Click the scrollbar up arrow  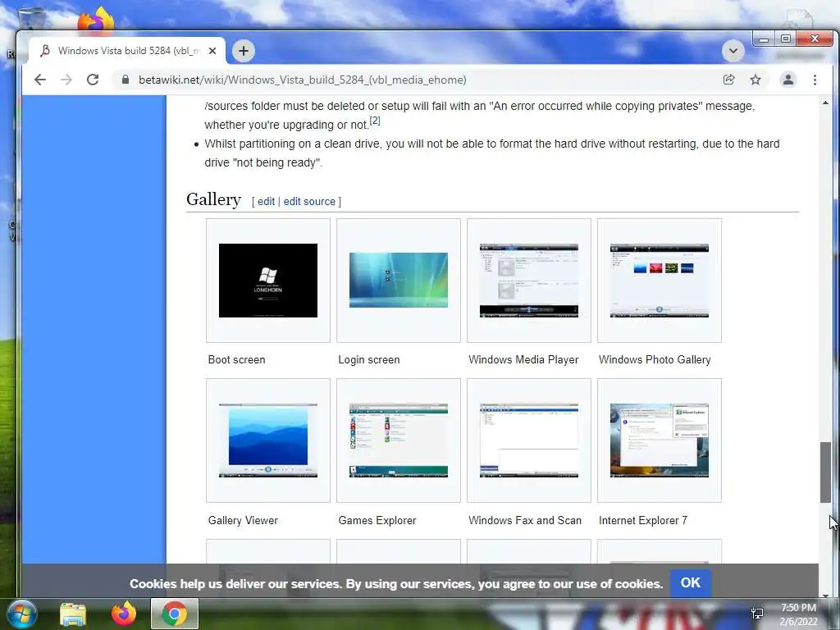(825, 102)
